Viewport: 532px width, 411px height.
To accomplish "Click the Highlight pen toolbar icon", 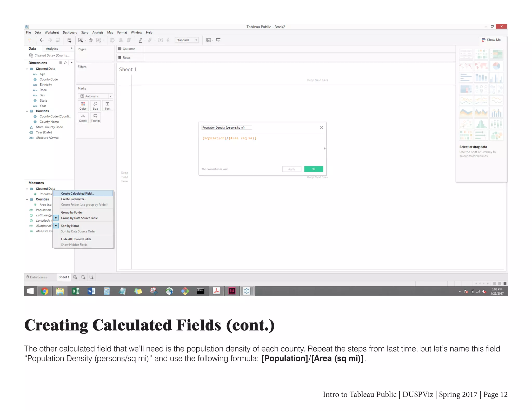I will (x=141, y=40).
